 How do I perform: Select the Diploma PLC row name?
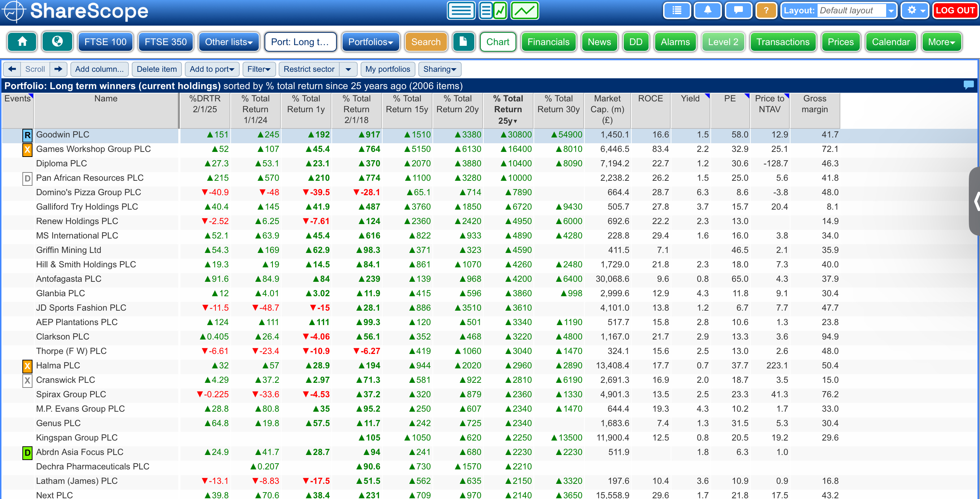[x=61, y=163]
